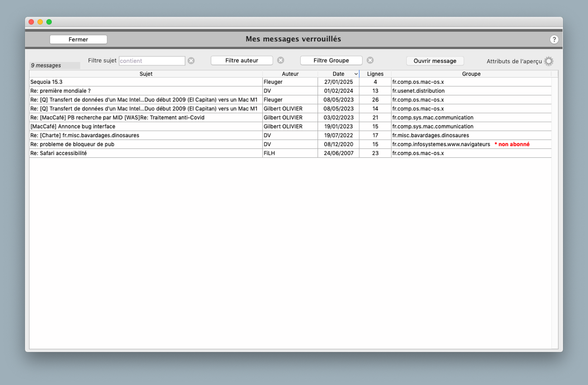
Task: Sort by the Lignes column header
Action: coord(375,74)
